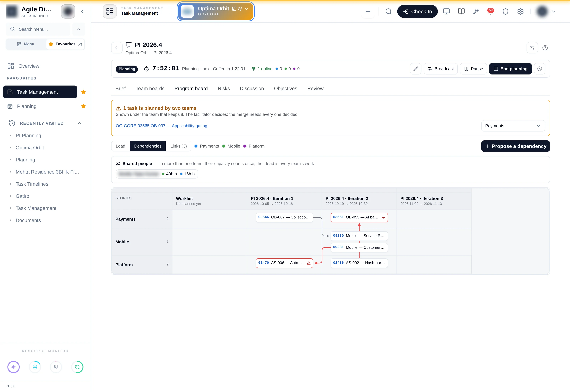The image size is (570, 392).
Task: Open the sliders filter settings icon
Action: pyautogui.click(x=532, y=48)
